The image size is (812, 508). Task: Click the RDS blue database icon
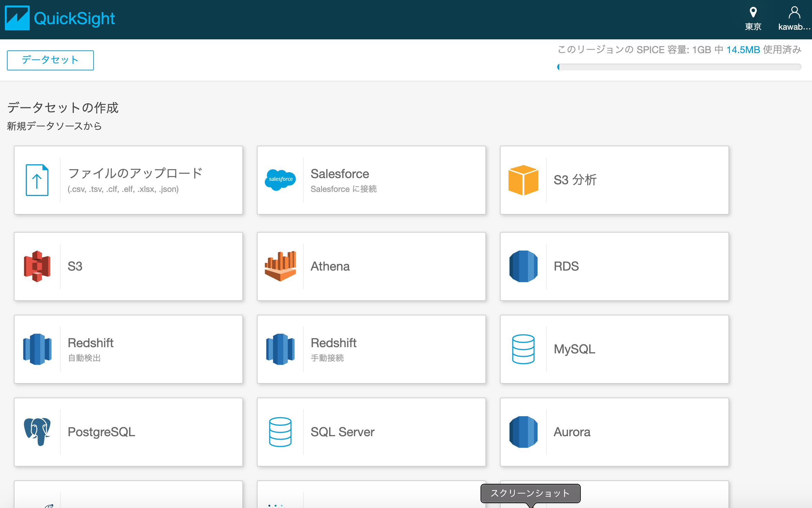pyautogui.click(x=523, y=266)
